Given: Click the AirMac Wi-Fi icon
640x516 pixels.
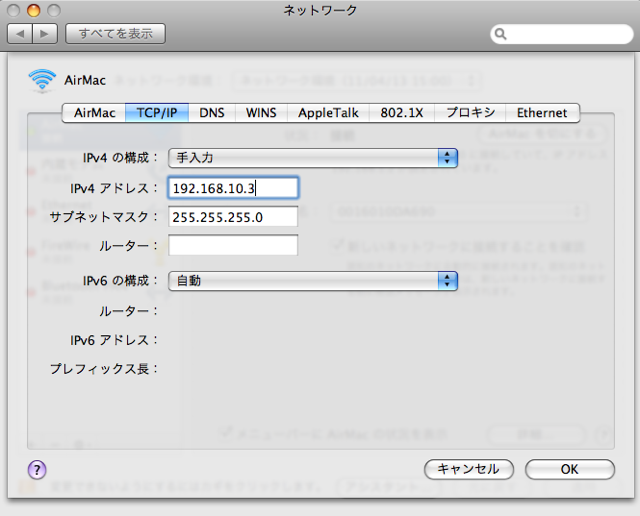Looking at the screenshot, I should tap(42, 80).
